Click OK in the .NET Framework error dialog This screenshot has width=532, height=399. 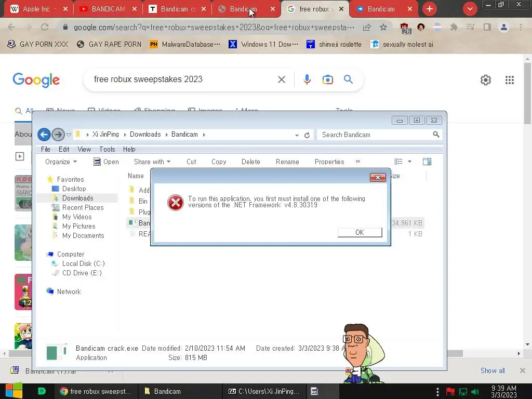click(360, 232)
